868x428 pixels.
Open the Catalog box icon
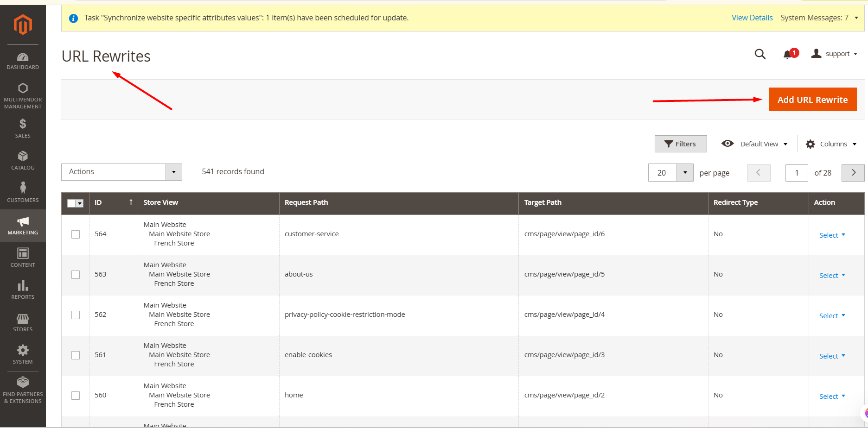pyautogui.click(x=23, y=156)
